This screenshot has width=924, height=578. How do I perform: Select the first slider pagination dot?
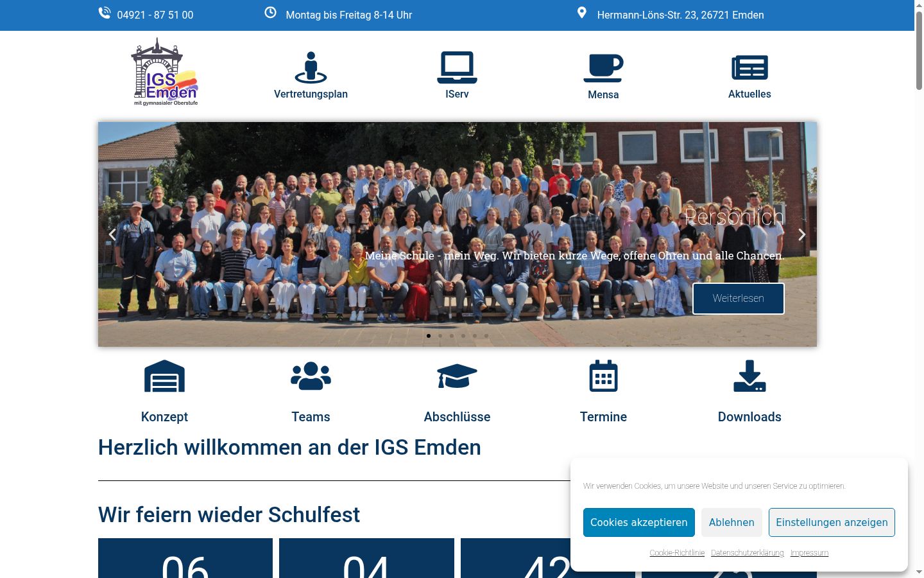[x=429, y=336]
